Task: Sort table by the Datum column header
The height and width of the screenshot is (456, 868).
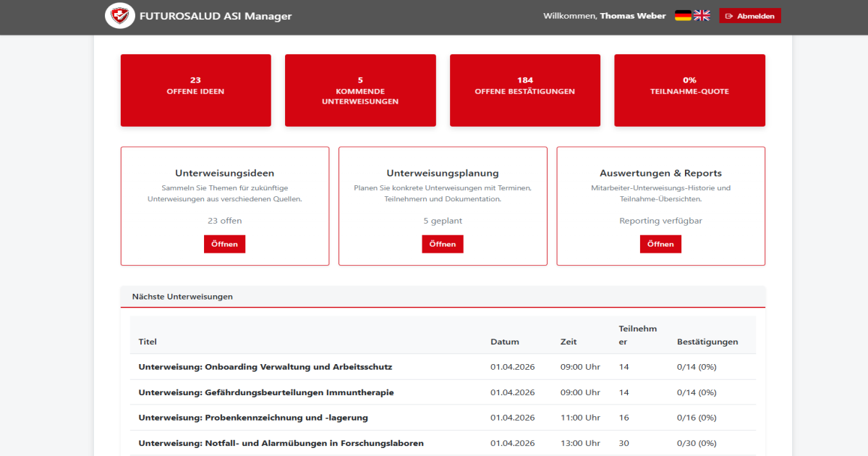Action: 503,341
